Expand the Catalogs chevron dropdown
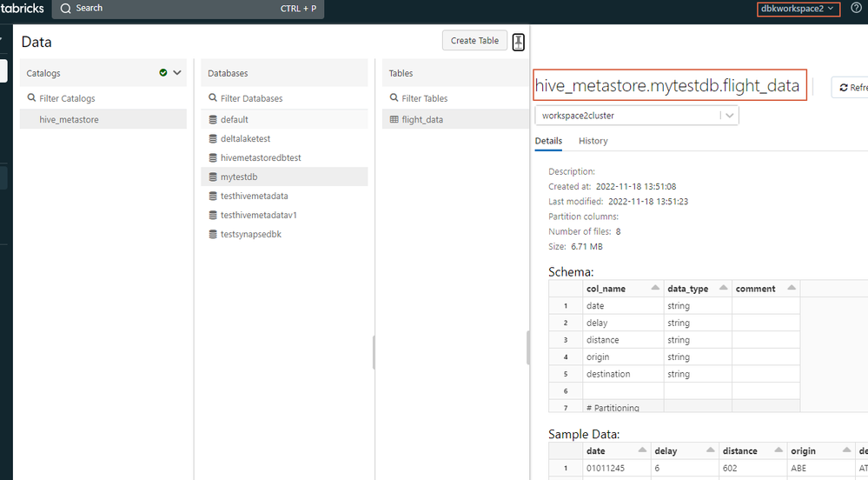 [177, 73]
